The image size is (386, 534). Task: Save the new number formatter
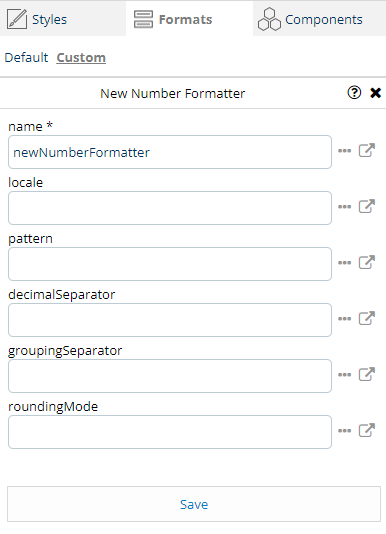(194, 504)
